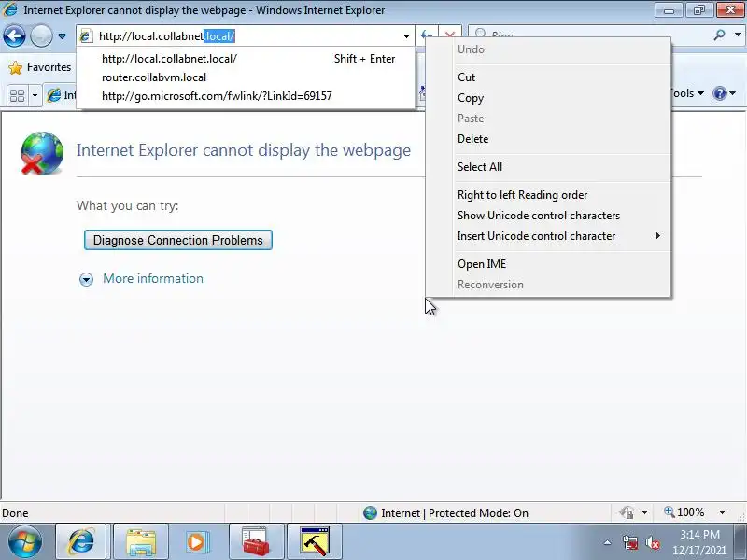This screenshot has height=560, width=747.
Task: Click the status bar privacy lock icon
Action: click(x=627, y=512)
